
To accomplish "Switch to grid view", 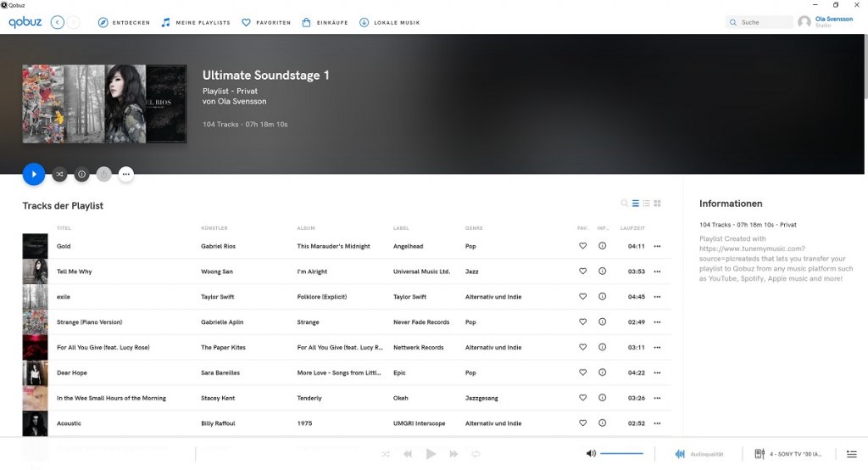I will point(657,204).
